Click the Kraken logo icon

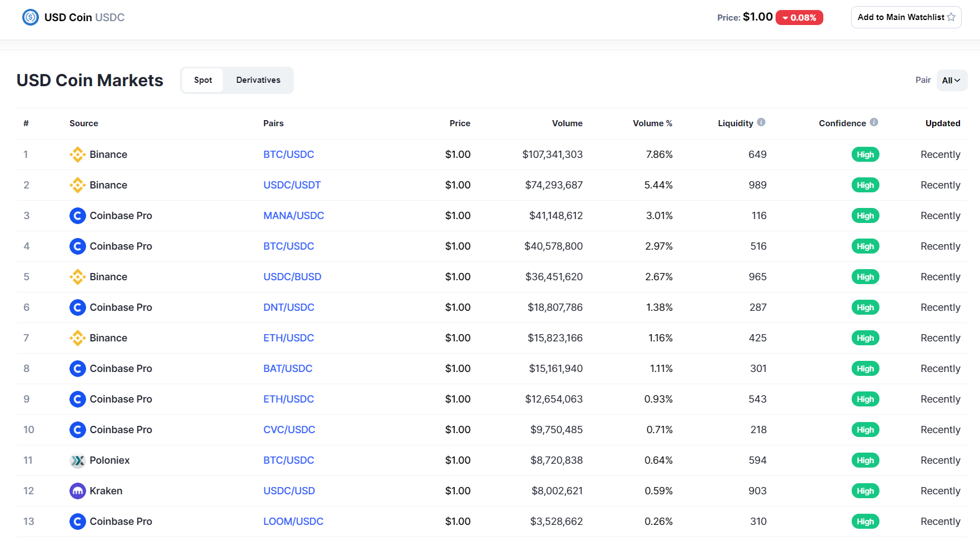click(78, 491)
